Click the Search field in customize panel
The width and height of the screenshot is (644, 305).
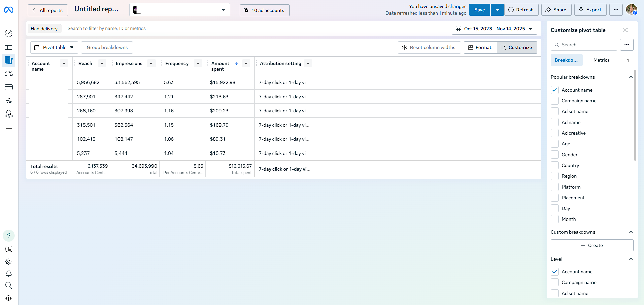pos(584,45)
